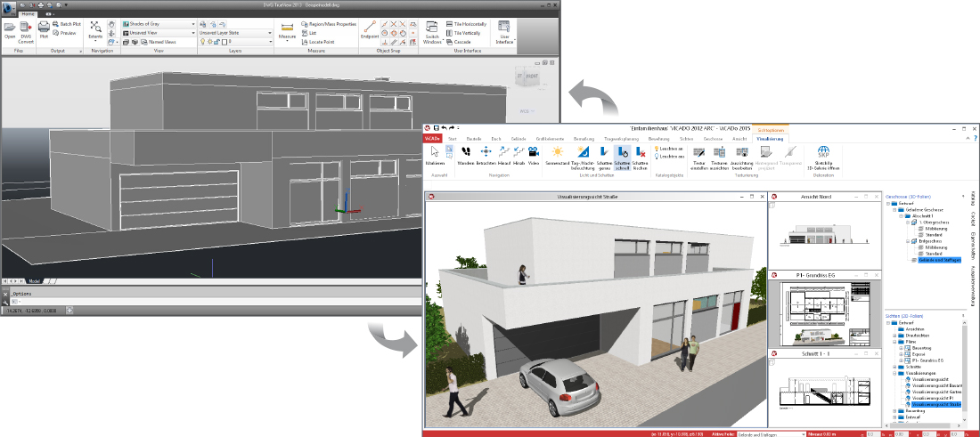Image resolution: width=980 pixels, height=437 pixels.
Task: Collapse the Pläne folder
Action: point(894,342)
